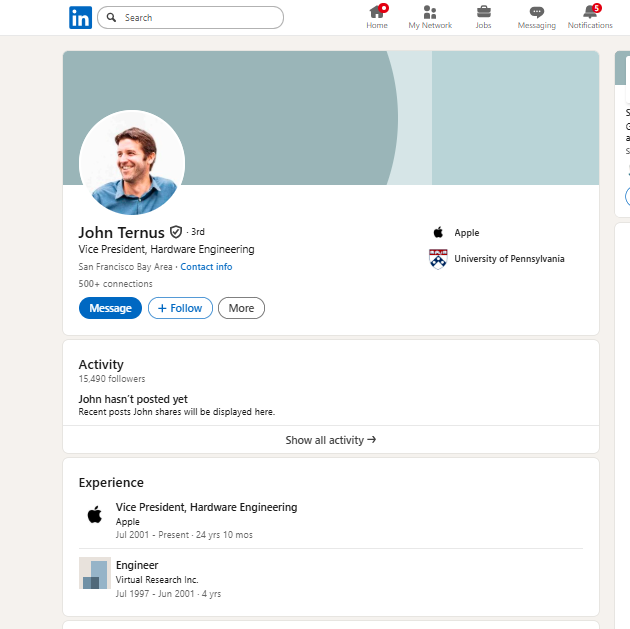This screenshot has width=630, height=629.
Task: Click the Virtual Research Inc. company logo
Action: click(x=94, y=574)
